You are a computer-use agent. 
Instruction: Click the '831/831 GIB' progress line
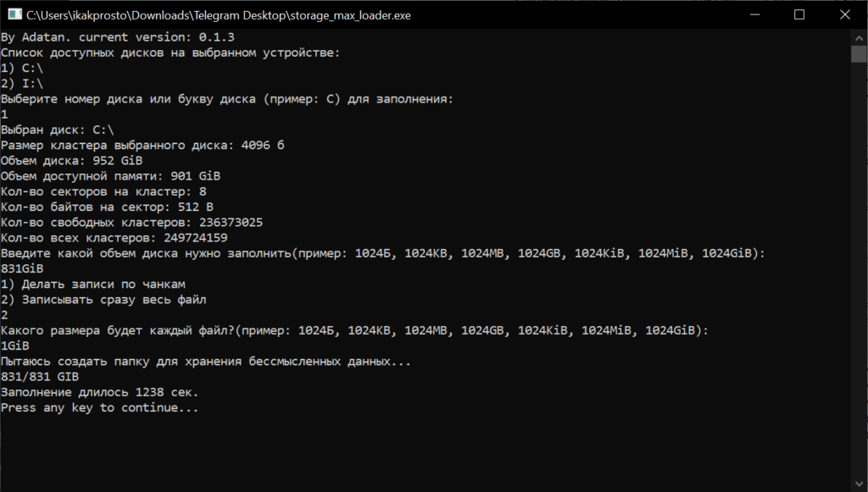pyautogui.click(x=40, y=377)
